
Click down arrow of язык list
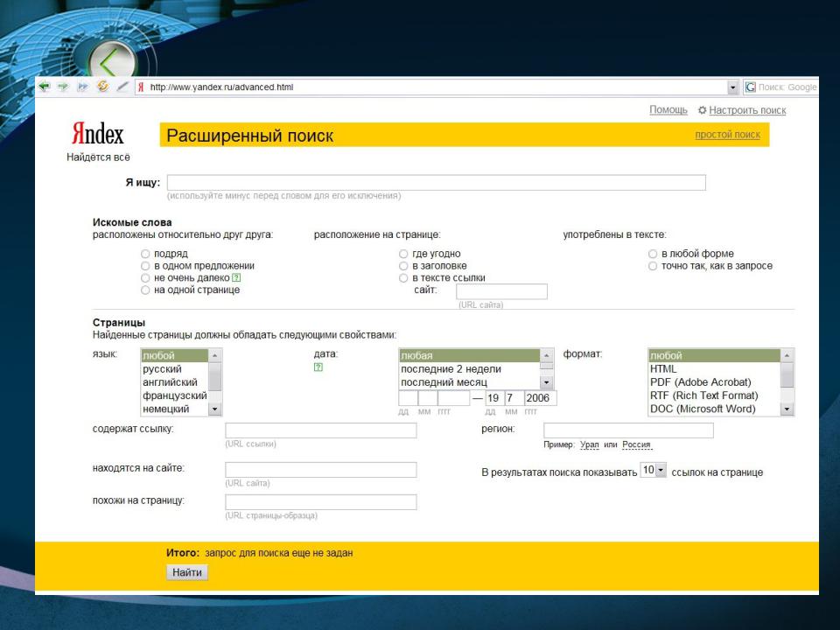pyautogui.click(x=215, y=409)
